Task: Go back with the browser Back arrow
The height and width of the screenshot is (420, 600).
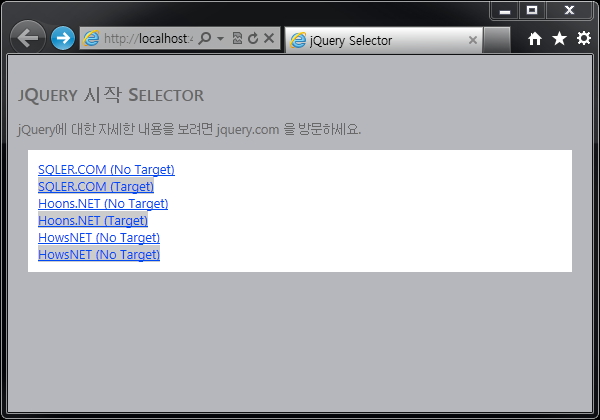Action: click(28, 38)
